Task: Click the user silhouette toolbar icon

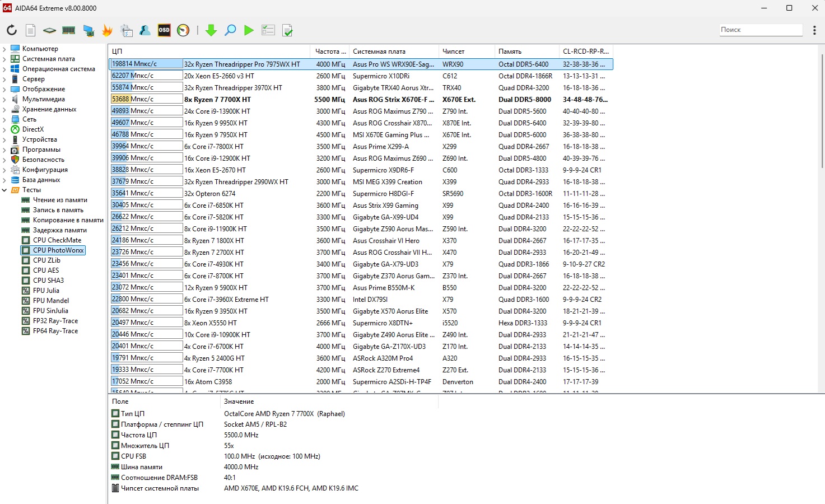Action: click(x=145, y=30)
